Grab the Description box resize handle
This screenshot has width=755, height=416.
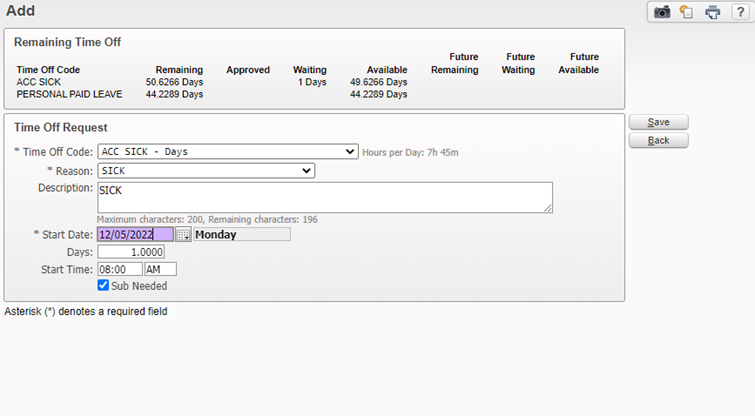[548, 208]
